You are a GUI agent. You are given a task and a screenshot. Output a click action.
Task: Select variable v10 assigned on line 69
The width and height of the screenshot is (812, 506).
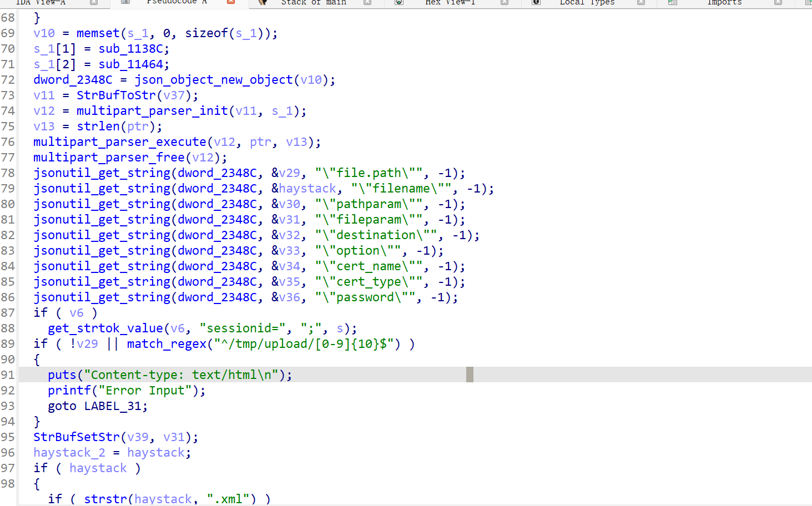point(44,33)
